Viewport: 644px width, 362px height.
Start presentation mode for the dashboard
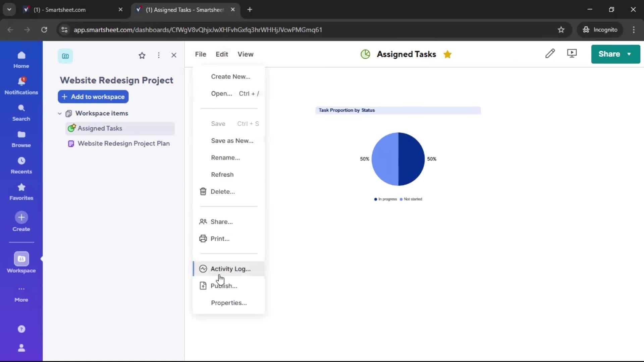tap(572, 54)
